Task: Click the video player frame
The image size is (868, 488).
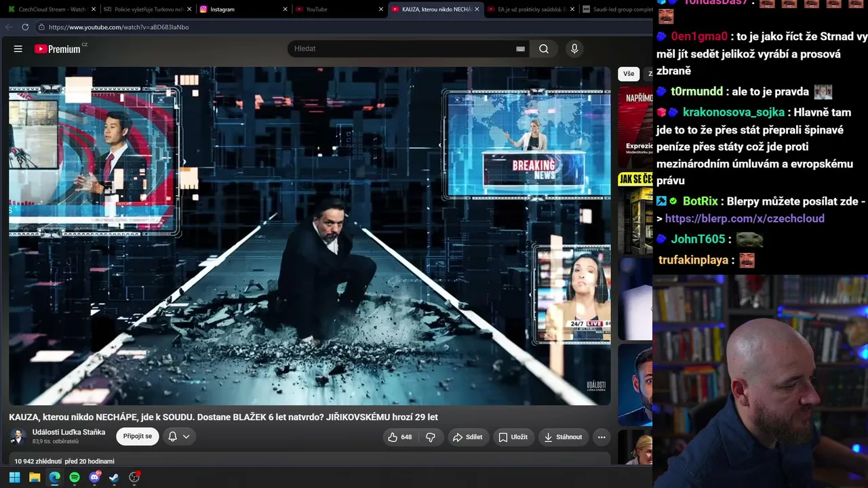Action: click(x=309, y=236)
